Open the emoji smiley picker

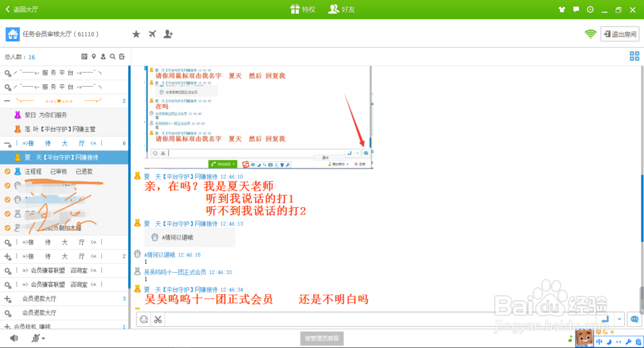point(144,319)
